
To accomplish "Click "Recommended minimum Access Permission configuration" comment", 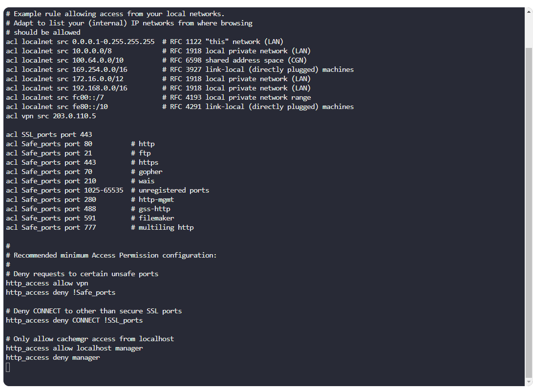I will pyautogui.click(x=115, y=255).
